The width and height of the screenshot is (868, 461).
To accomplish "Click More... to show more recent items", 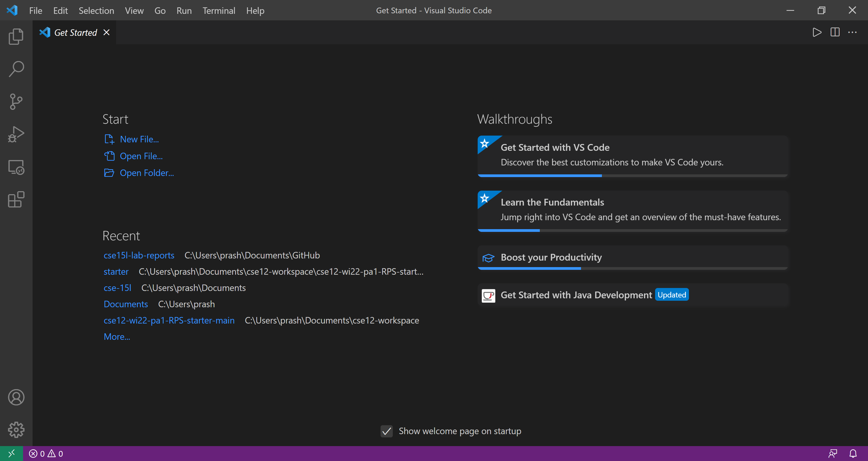I will 117,337.
